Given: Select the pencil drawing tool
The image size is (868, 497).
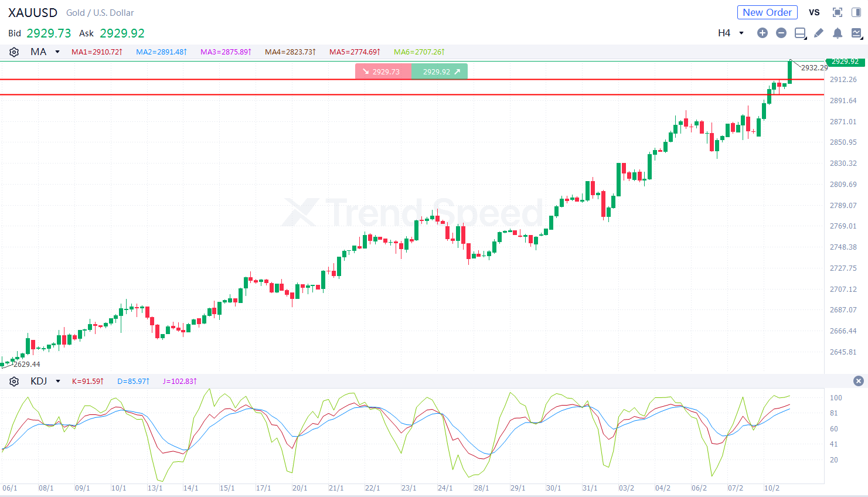Looking at the screenshot, I should tap(819, 33).
